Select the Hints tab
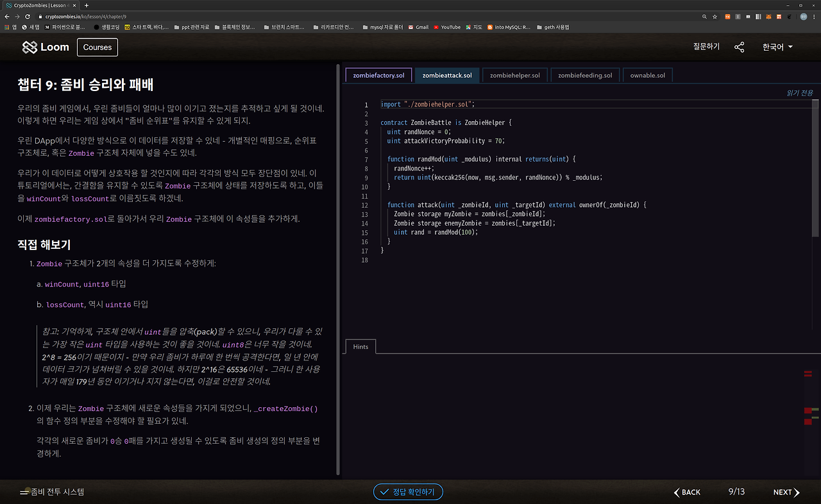This screenshot has width=821, height=504. 360,346
